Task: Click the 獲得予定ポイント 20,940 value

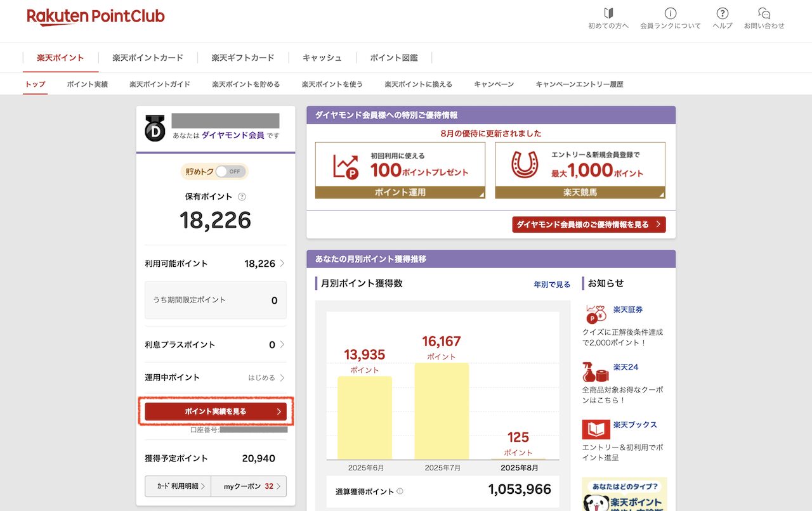Action: pyautogui.click(x=259, y=458)
